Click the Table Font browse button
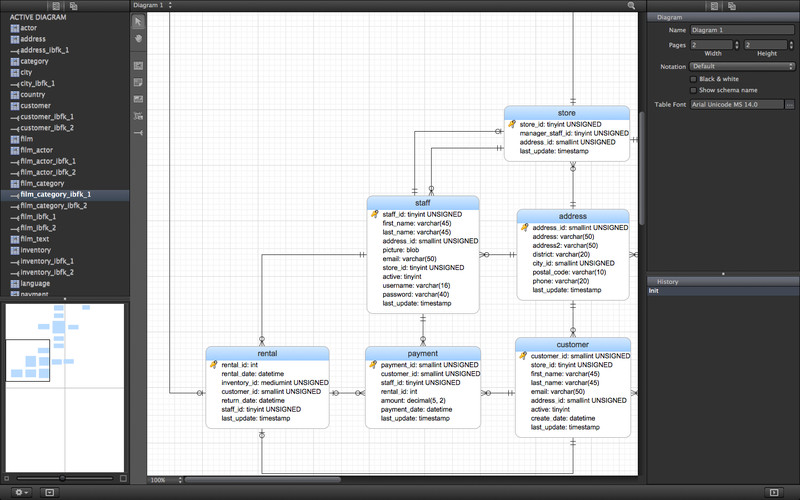This screenshot has width=800, height=500. pos(789,104)
